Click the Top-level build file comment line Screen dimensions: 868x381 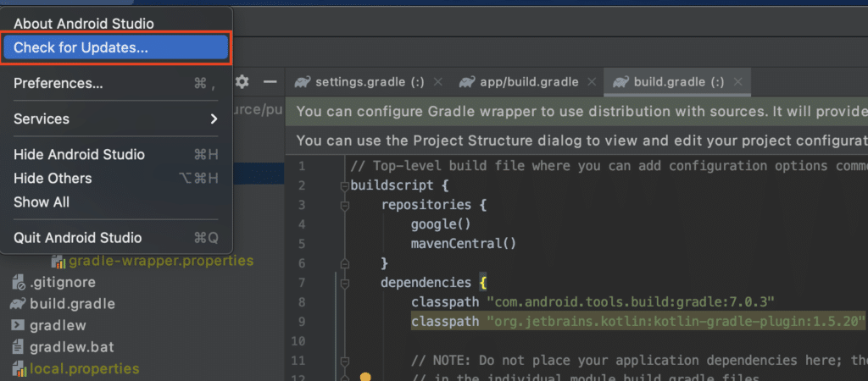point(609,166)
